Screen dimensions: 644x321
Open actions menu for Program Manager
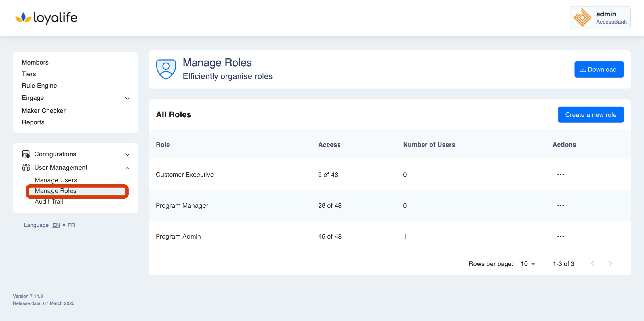tap(560, 205)
